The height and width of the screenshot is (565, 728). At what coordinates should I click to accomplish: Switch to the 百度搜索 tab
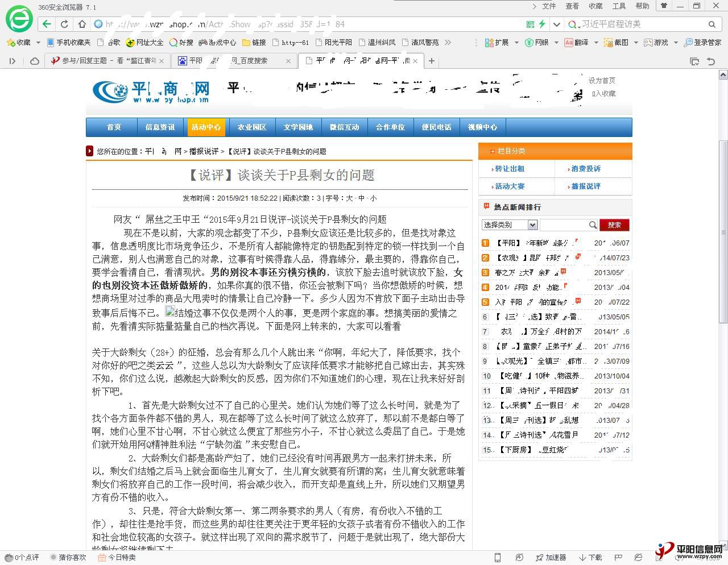[x=234, y=61]
